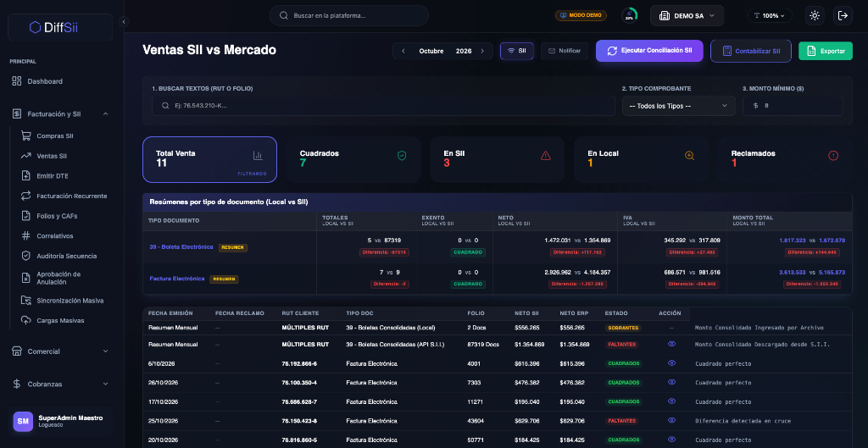The width and height of the screenshot is (868, 448).
Task: View details eye icon for folio 4001
Action: click(671, 362)
